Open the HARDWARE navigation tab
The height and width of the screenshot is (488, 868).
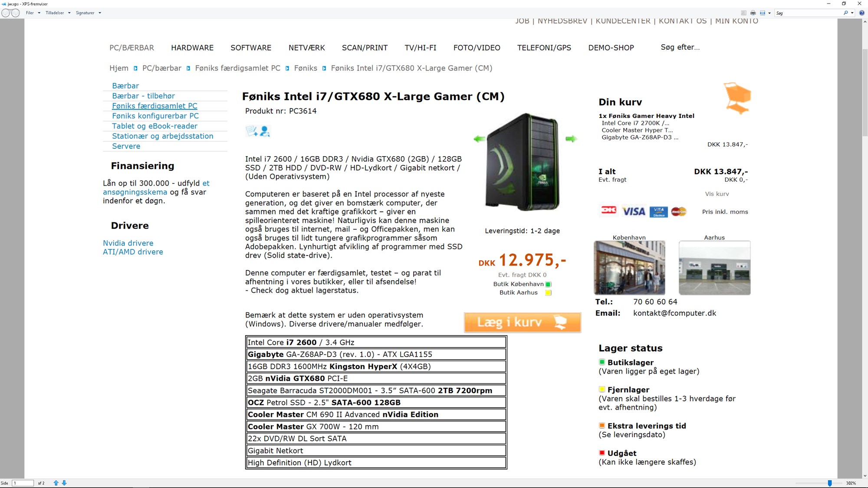(x=192, y=48)
